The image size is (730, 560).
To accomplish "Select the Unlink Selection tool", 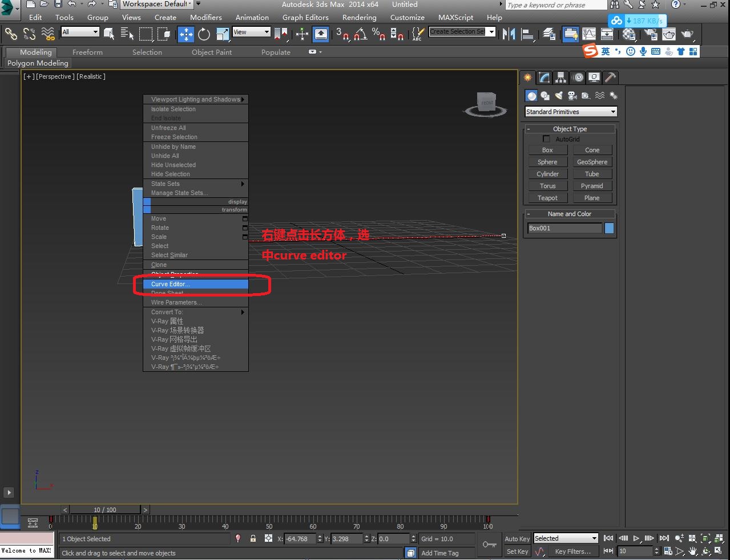I will tap(29, 34).
